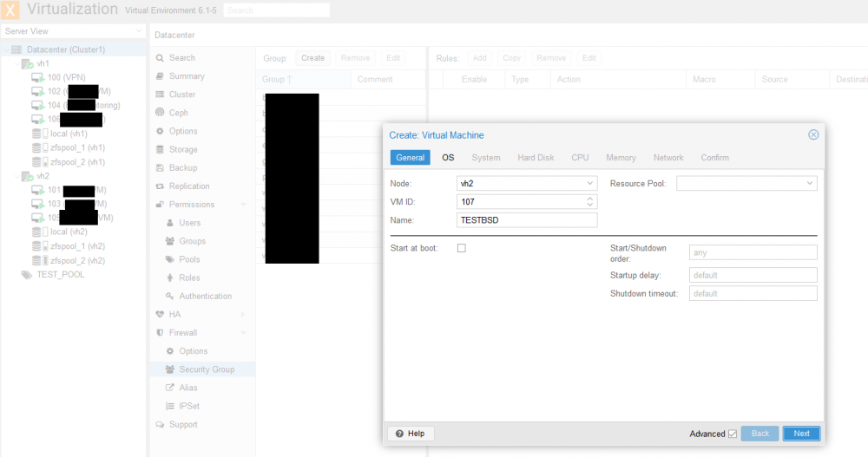
Task: Click the vh1 node icon
Action: tap(27, 64)
